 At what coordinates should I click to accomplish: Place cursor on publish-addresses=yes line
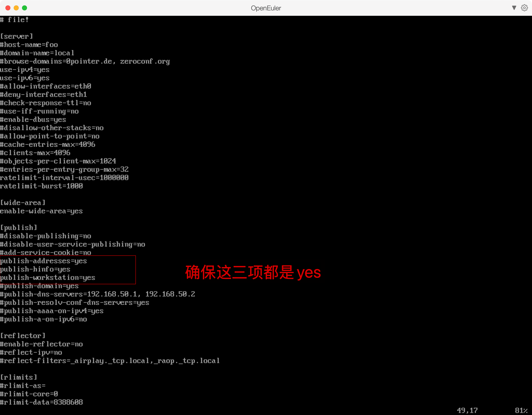pos(43,261)
